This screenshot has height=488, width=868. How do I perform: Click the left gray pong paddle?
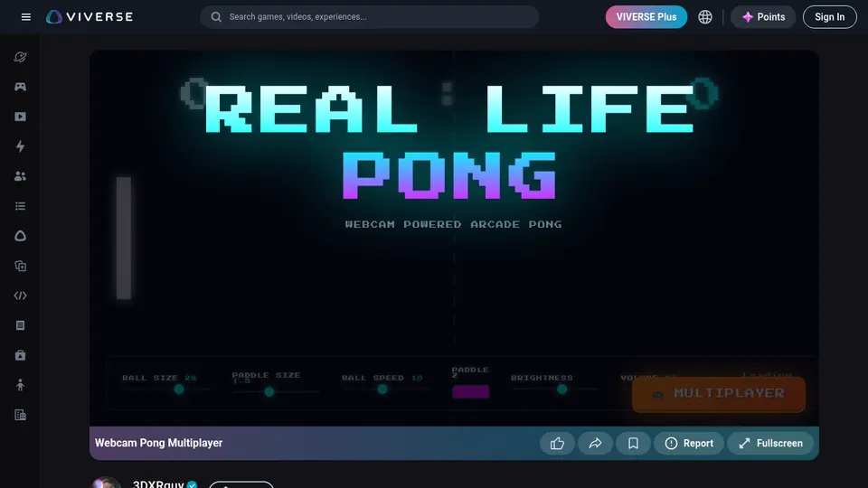(124, 238)
